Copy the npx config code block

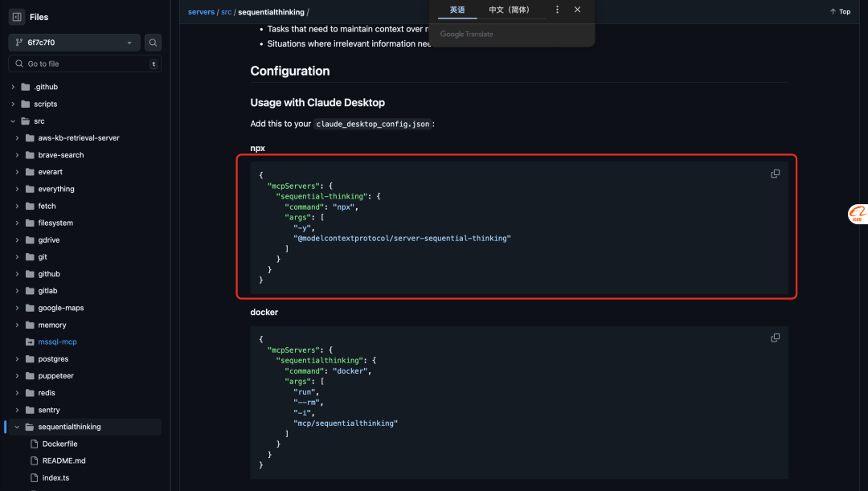point(775,174)
